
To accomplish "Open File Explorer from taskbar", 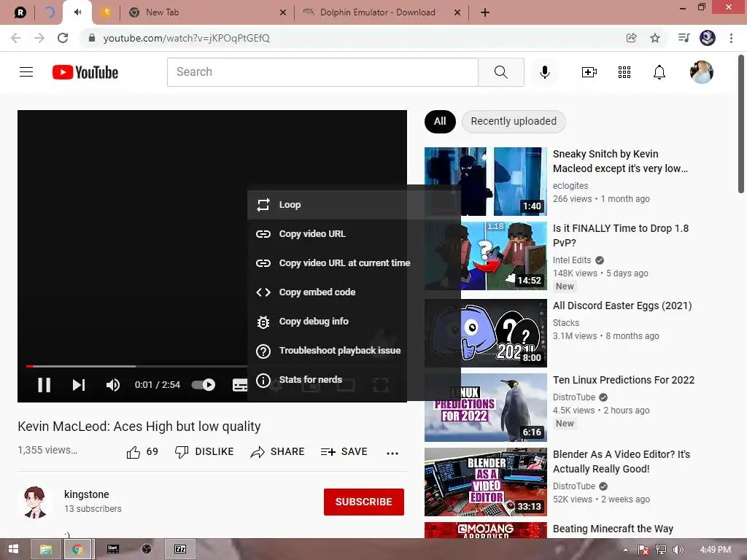I will [46, 549].
